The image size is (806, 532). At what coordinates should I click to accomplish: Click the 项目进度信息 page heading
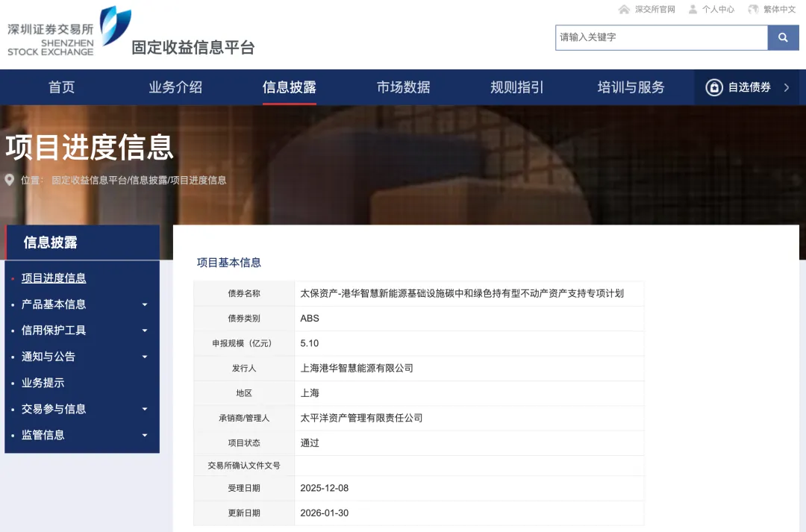(90, 148)
